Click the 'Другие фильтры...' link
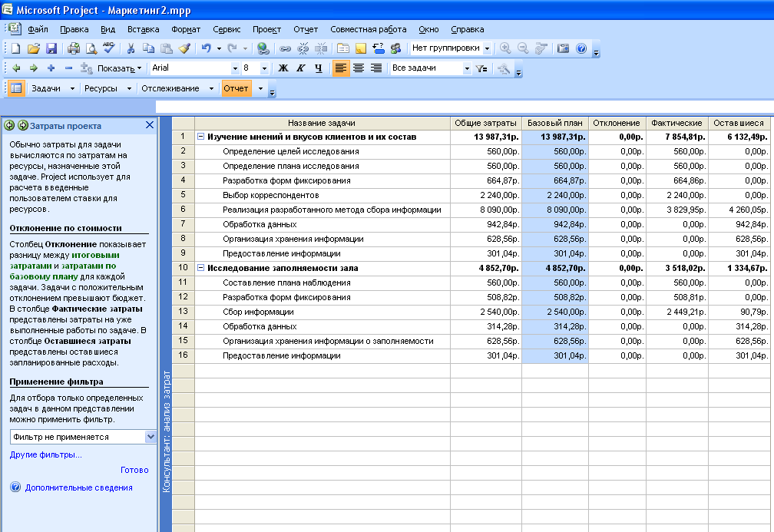The width and height of the screenshot is (774, 532). tap(46, 454)
